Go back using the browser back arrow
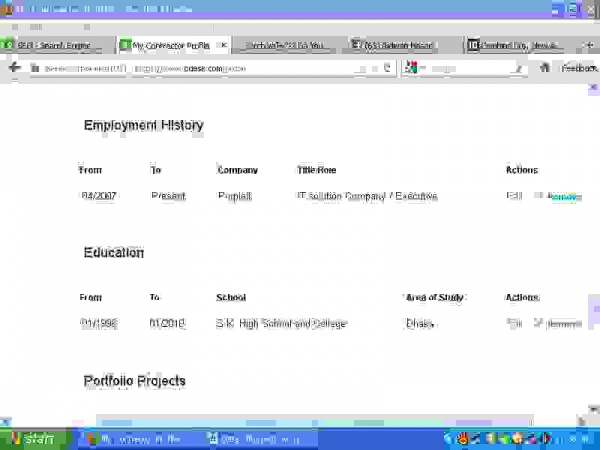The height and width of the screenshot is (450, 600). pos(15,68)
